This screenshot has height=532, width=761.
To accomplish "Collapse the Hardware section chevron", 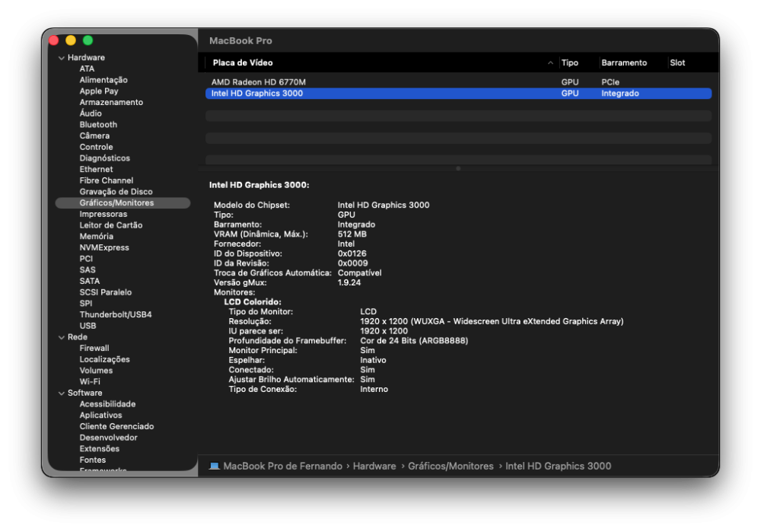I will click(62, 58).
